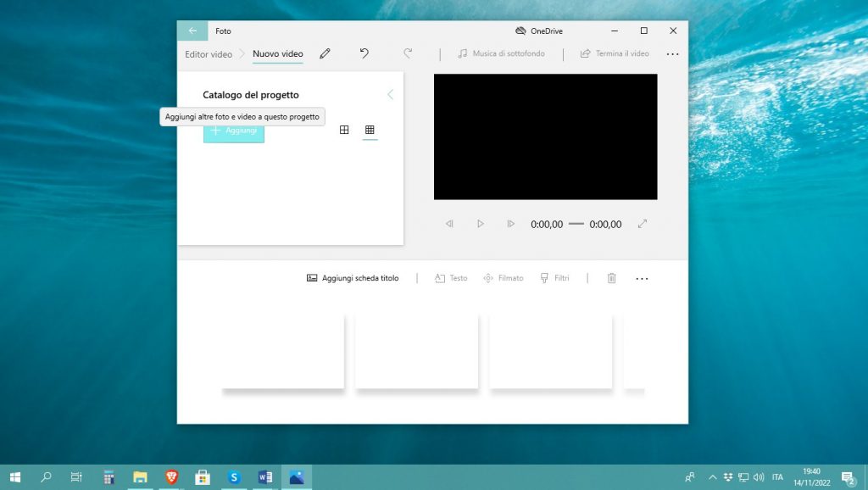Click the pencil icon to rename video
Image resolution: width=868 pixels, height=490 pixels.
325,53
